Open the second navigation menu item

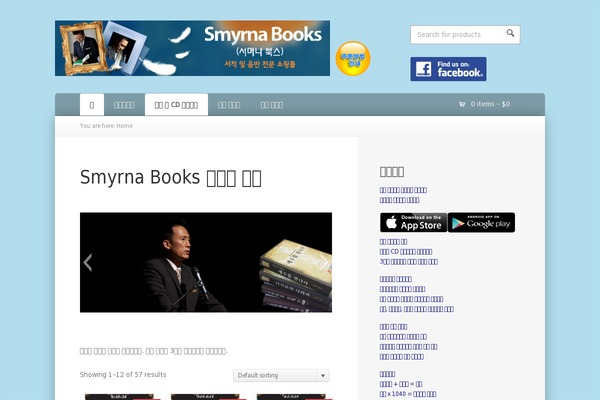[124, 105]
